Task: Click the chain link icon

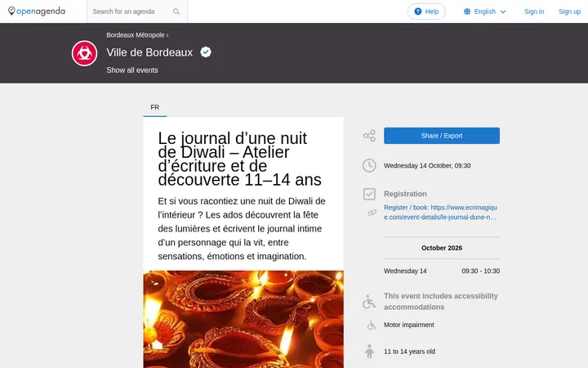Action: coord(372,213)
